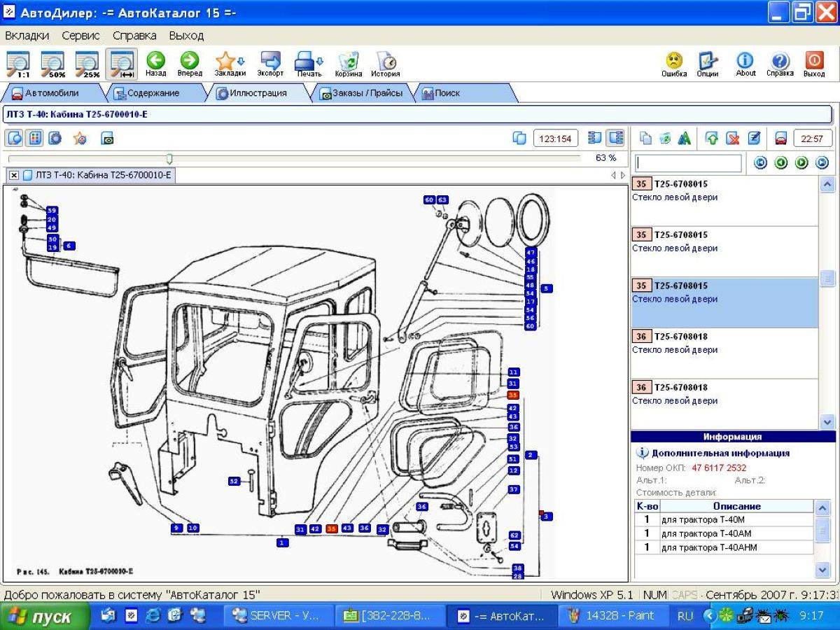Viewport: 840px width, 630px height.
Task: Click the blue edit note icon
Action: click(754, 138)
